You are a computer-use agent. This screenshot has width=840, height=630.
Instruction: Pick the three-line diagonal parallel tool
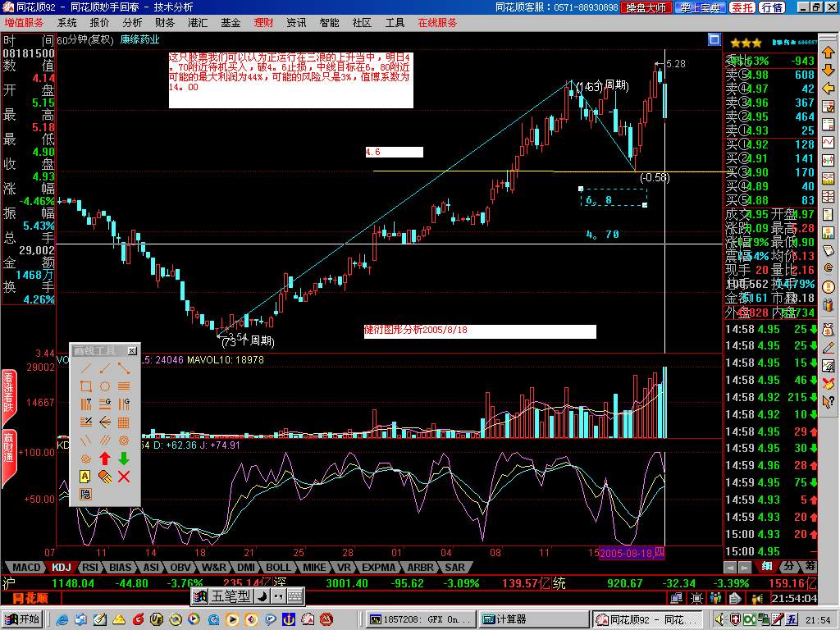click(104, 441)
